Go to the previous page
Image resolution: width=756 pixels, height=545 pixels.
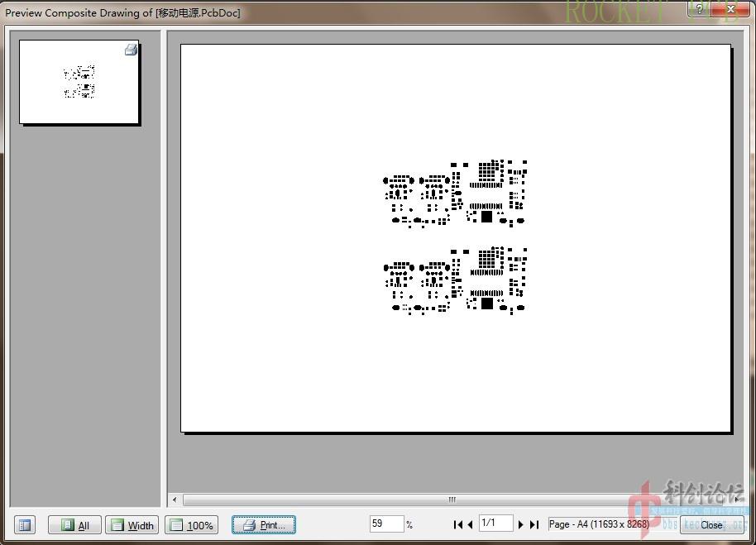[471, 523]
